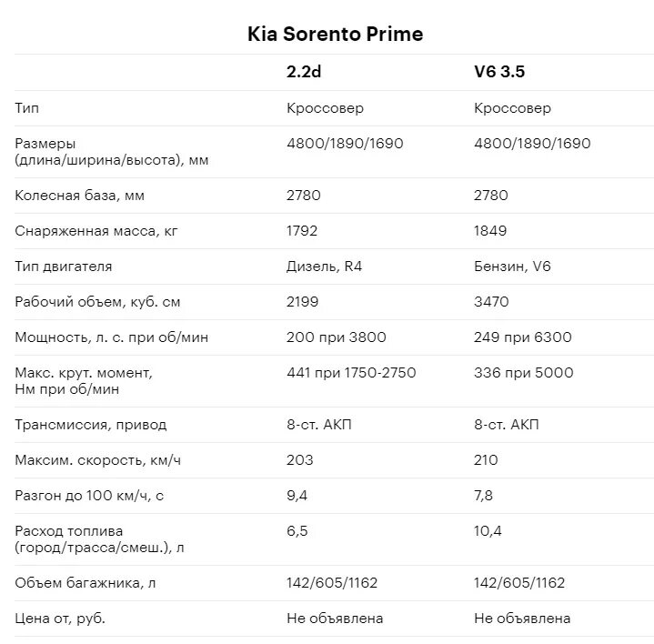Select the 1792 curb weight value
Viewport: 654px width, 644px height.
302,231
